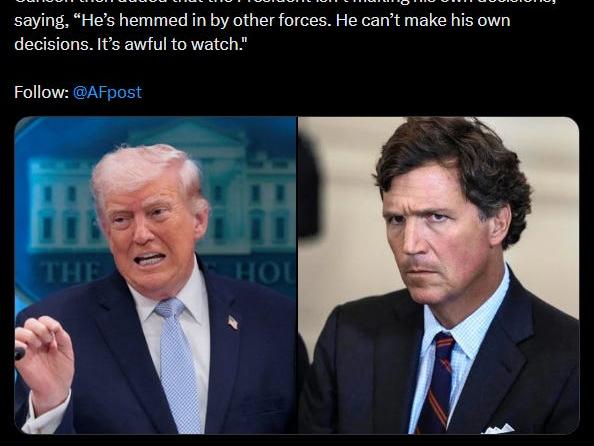Viewport: 594px width, 446px height.
Task: Click the divider between the two photos
Action: point(297,275)
